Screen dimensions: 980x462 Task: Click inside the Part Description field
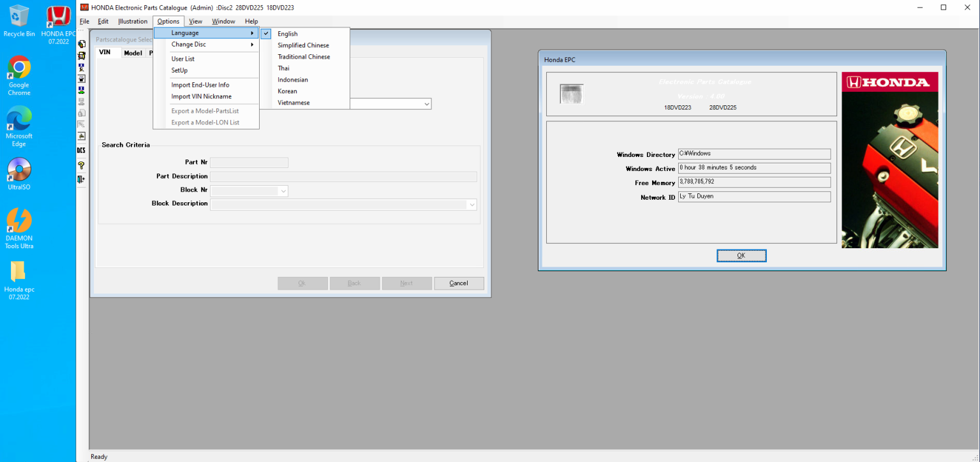tap(343, 176)
